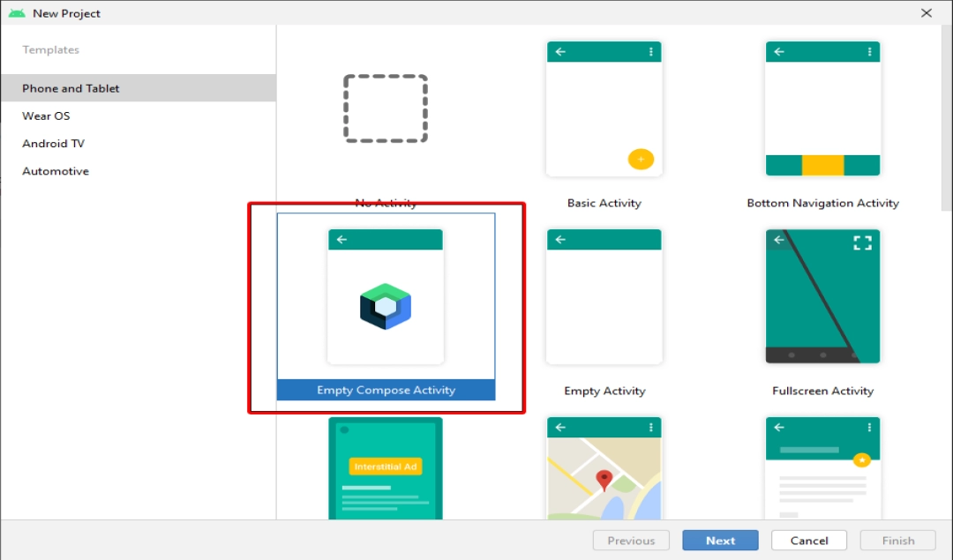
Task: Click back arrow in Bottom Navigation preview
Action: [x=779, y=52]
